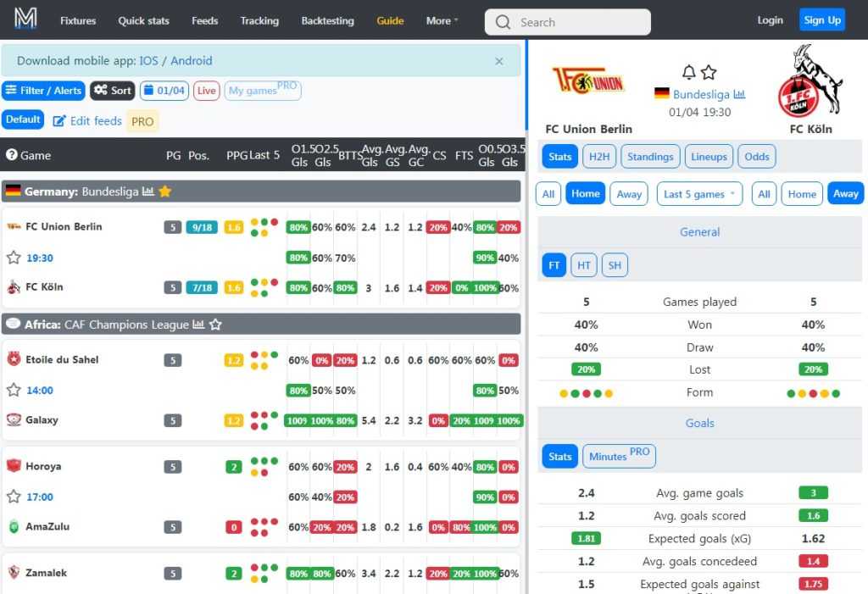Screen dimensions: 868x594
Task: Click the Sign Up button
Action: click(821, 20)
